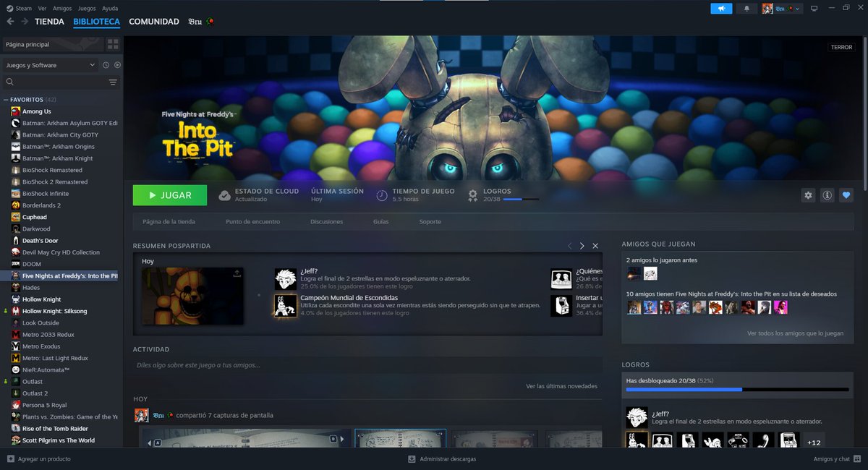This screenshot has height=470, width=868.
Task: Click Ver todos los amigos que lo juegan
Action: coord(795,333)
